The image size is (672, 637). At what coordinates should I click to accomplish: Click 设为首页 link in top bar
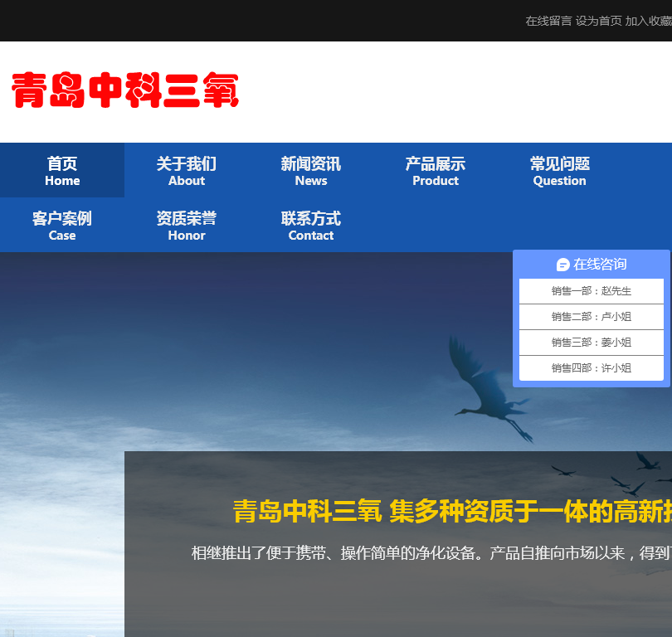click(x=598, y=21)
